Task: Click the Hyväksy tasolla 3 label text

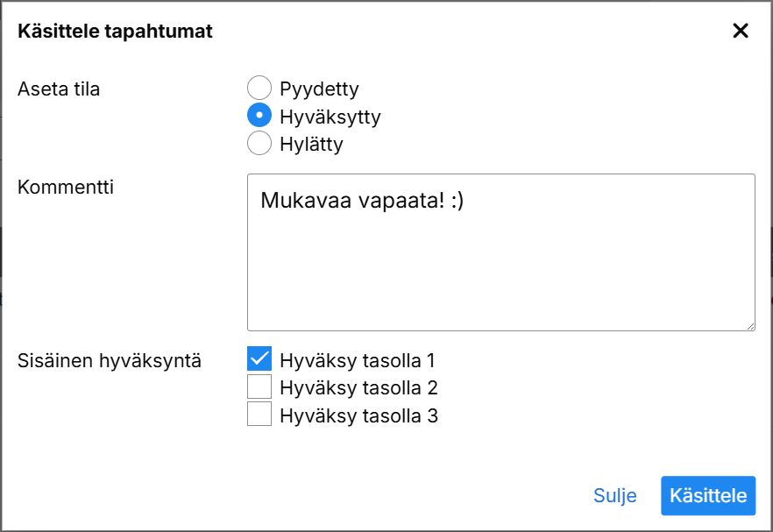Action: click(x=358, y=416)
